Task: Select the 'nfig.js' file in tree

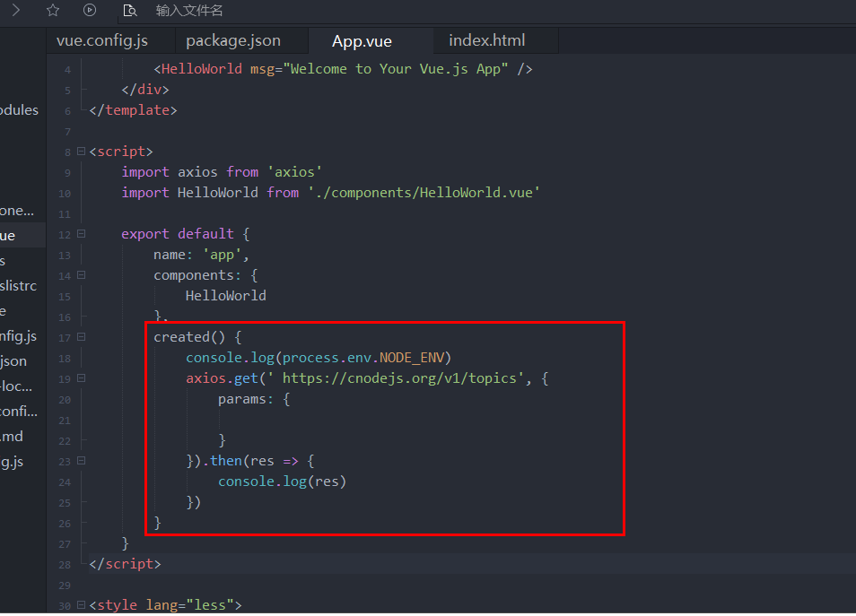Action: pos(18,335)
